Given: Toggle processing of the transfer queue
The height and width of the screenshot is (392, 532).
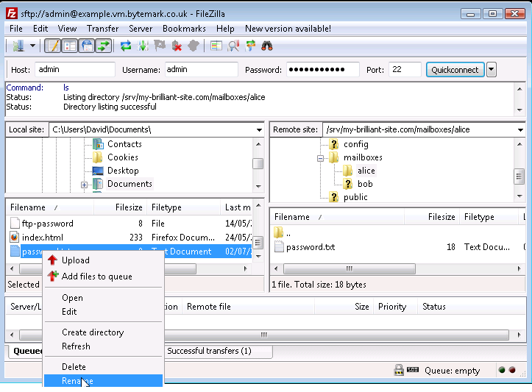Looking at the screenshot, I should tap(143, 46).
